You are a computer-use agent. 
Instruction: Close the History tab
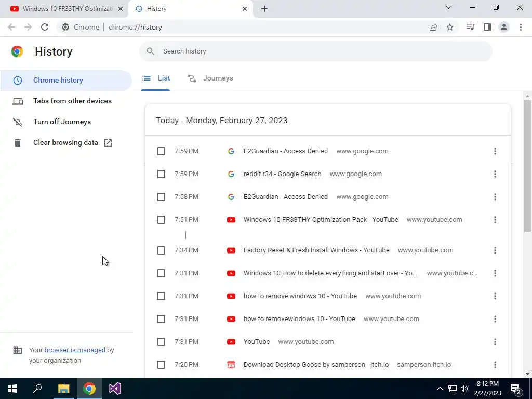[x=245, y=9]
